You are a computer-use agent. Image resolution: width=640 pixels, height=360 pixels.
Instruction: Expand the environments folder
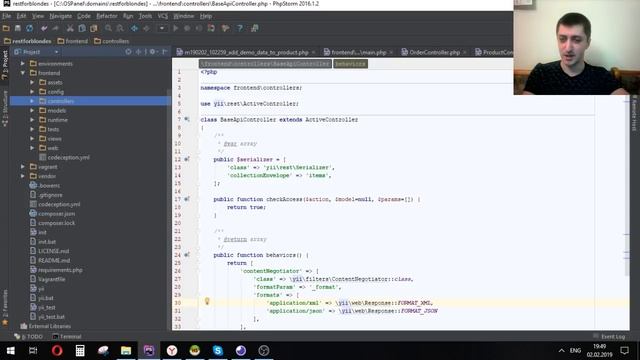point(23,64)
